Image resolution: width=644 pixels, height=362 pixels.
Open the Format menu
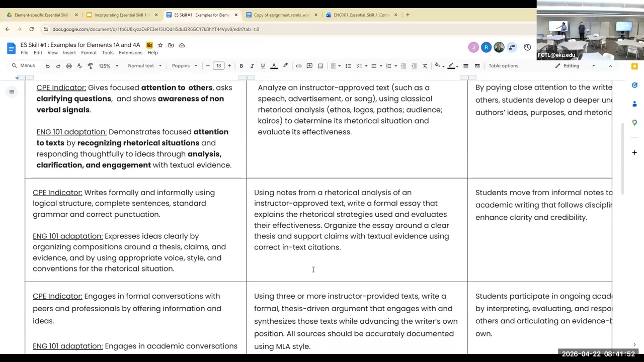click(x=89, y=53)
